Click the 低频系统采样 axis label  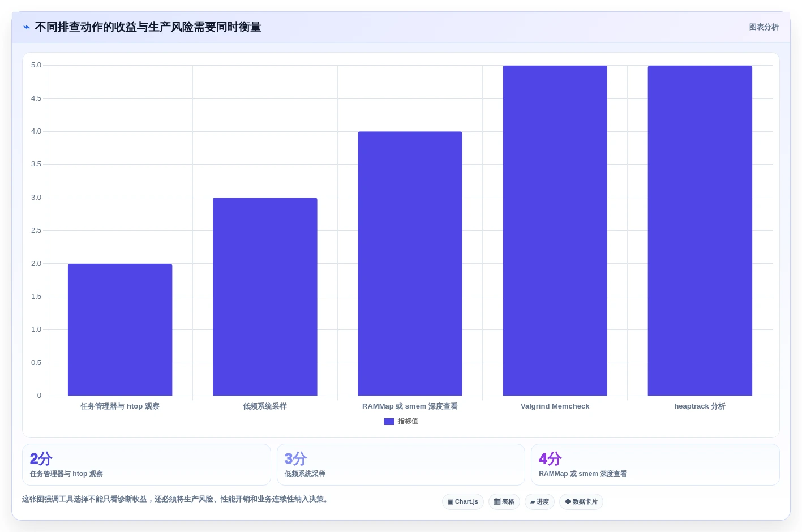(265, 406)
